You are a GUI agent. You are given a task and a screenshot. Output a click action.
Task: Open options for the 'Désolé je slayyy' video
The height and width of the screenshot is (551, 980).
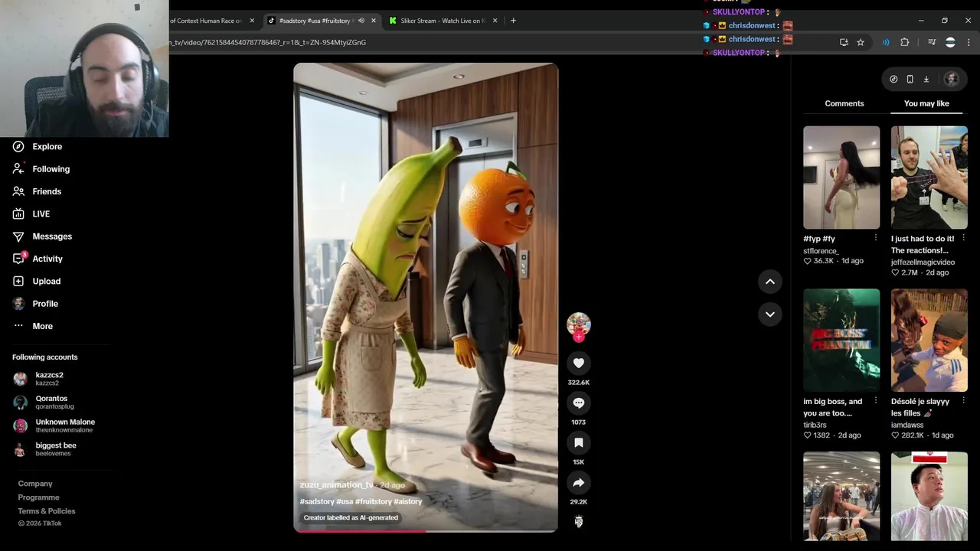click(x=963, y=401)
